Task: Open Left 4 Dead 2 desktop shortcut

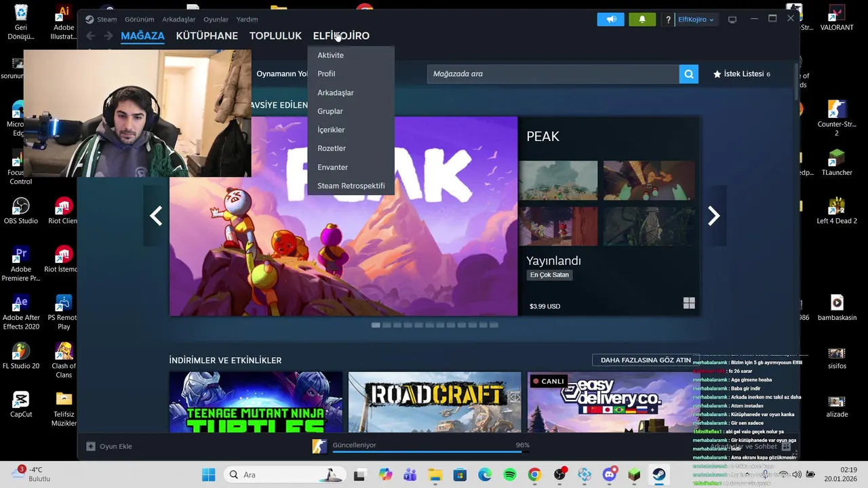Action: (837, 211)
